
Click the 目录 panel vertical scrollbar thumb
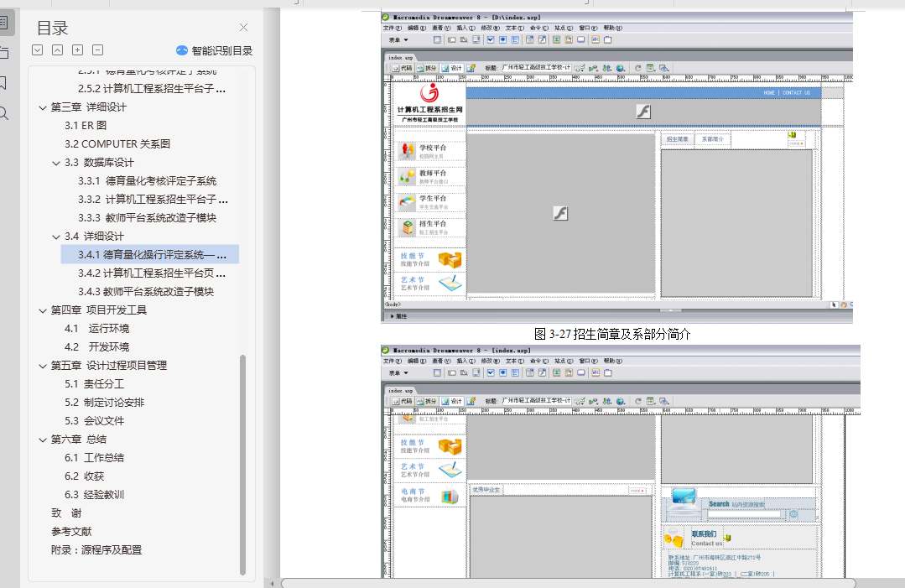243,465
